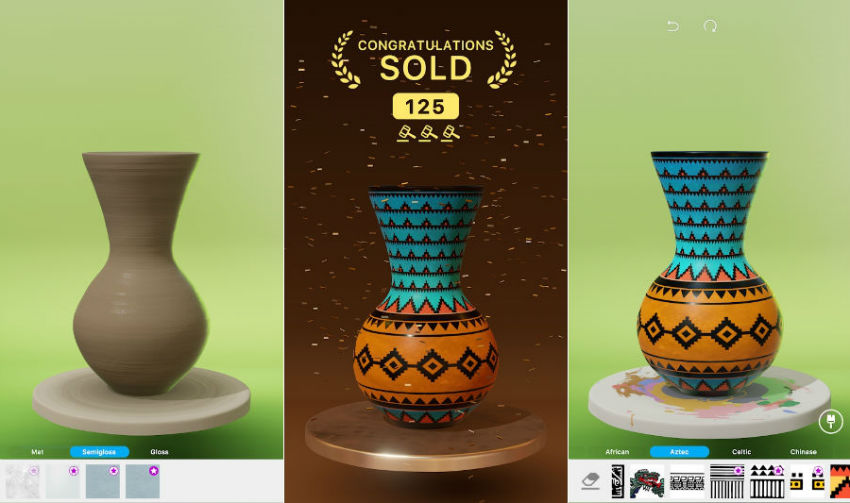Choose the green Aztec serpent pattern
Image resolution: width=850 pixels, height=503 pixels.
[647, 481]
